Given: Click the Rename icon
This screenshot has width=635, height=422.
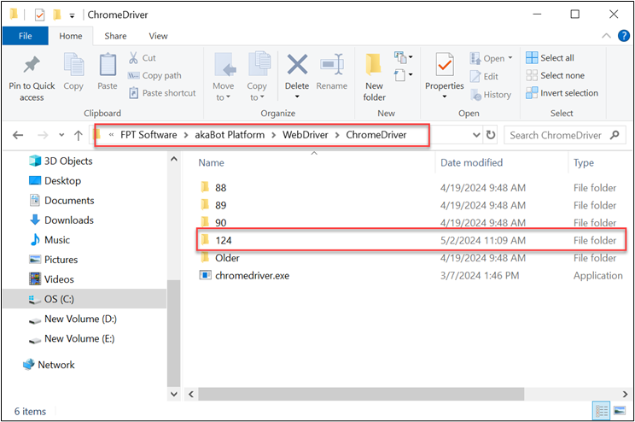Looking at the screenshot, I should [x=332, y=65].
